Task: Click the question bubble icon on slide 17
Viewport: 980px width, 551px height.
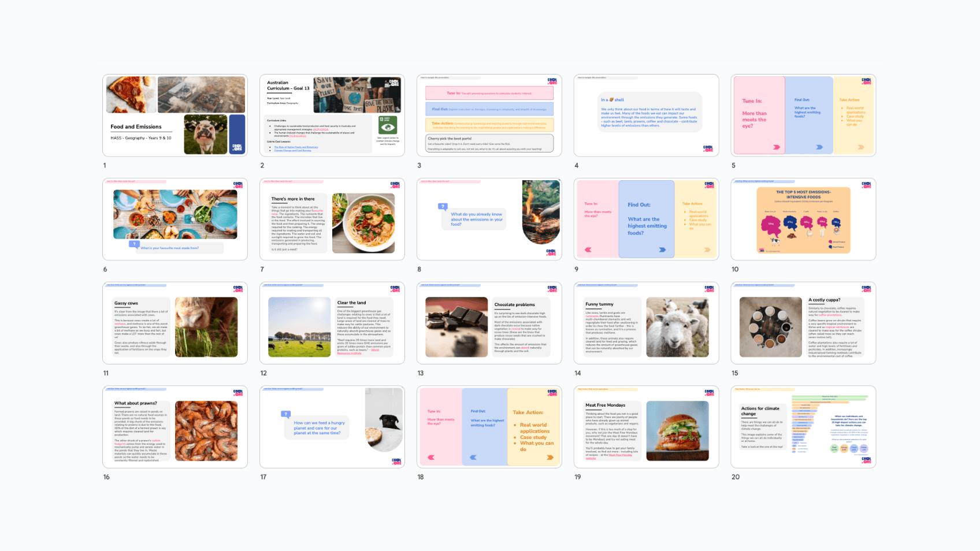Action: point(285,414)
